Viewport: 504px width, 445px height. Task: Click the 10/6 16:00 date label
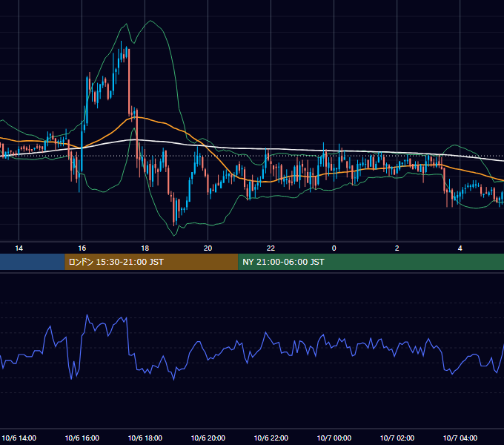point(82,438)
